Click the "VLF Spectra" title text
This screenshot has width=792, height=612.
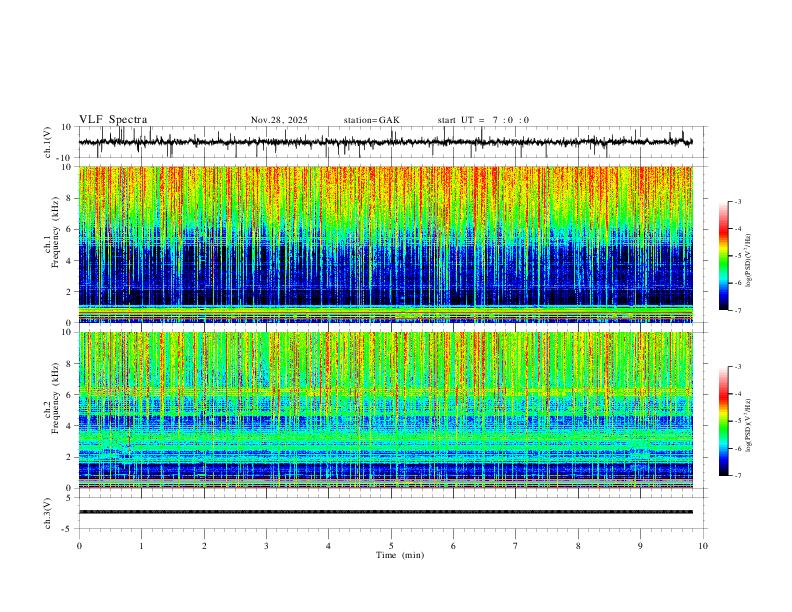(x=113, y=120)
